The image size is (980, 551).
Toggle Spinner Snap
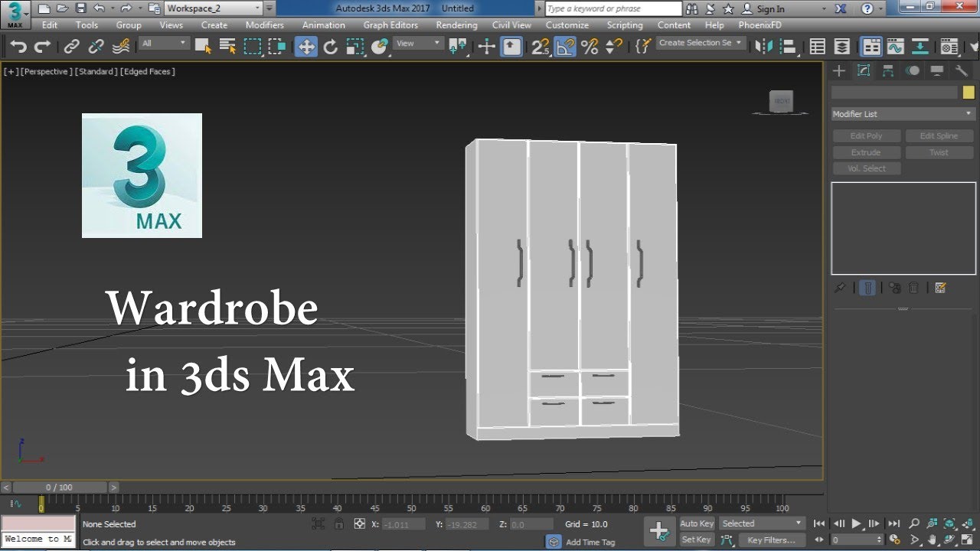coord(614,47)
